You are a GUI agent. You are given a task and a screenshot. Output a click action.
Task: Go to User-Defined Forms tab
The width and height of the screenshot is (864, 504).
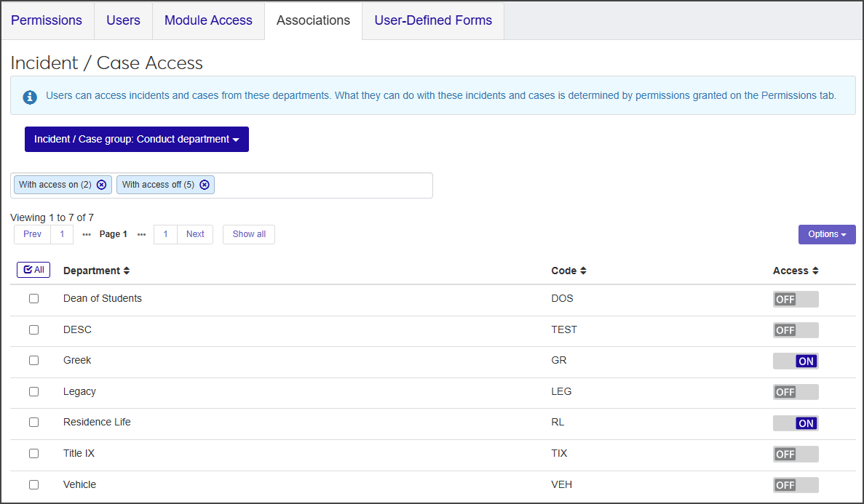pyautogui.click(x=433, y=20)
